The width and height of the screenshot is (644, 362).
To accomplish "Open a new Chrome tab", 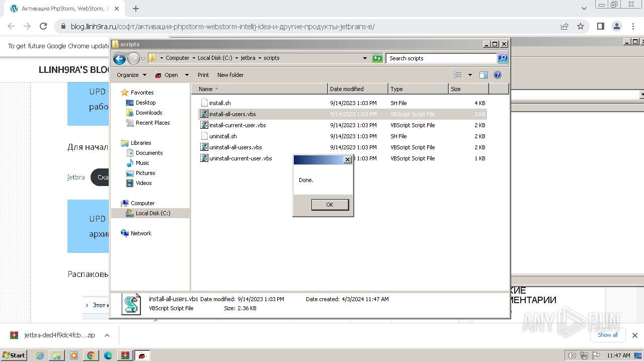I will point(136,9).
